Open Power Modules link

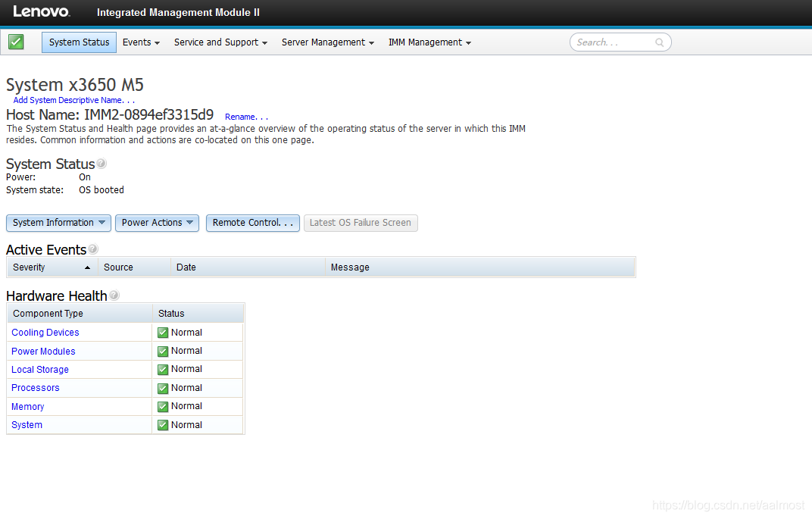pyautogui.click(x=43, y=352)
